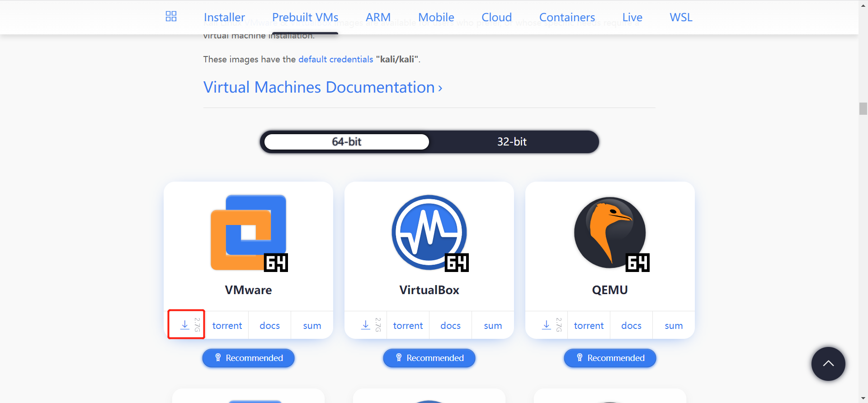868x403 pixels.
Task: Open the VirtualBox docs link
Action: click(450, 325)
